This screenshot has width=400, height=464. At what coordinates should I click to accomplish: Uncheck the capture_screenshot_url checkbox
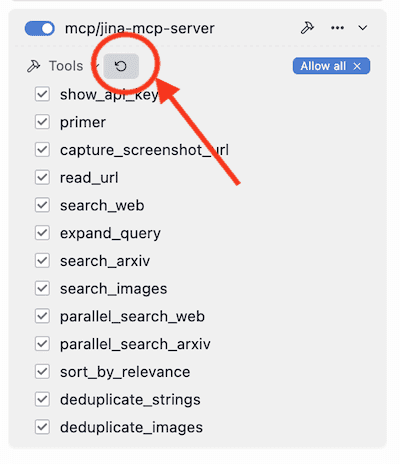(42, 150)
